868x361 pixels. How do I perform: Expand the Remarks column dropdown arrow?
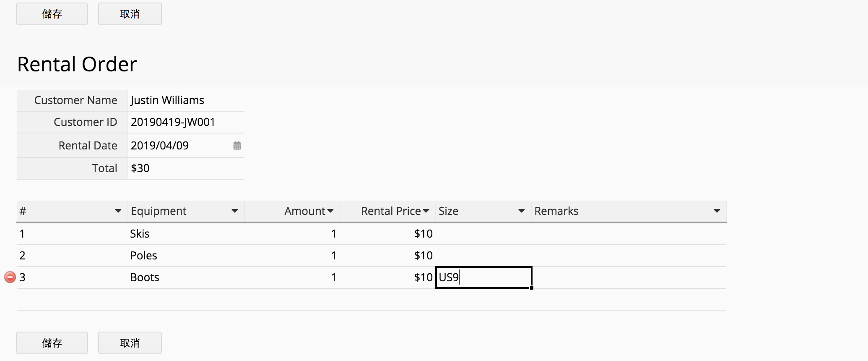click(717, 211)
